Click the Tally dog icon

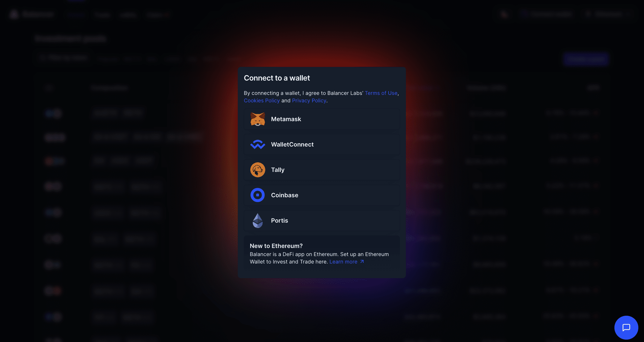click(x=257, y=170)
